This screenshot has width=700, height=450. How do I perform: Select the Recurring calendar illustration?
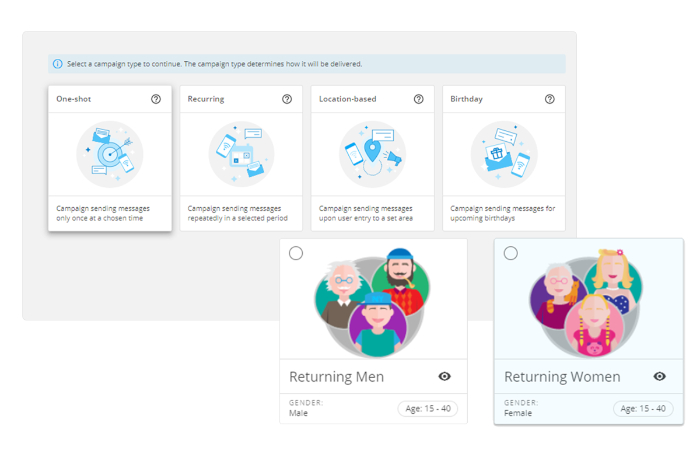click(241, 154)
